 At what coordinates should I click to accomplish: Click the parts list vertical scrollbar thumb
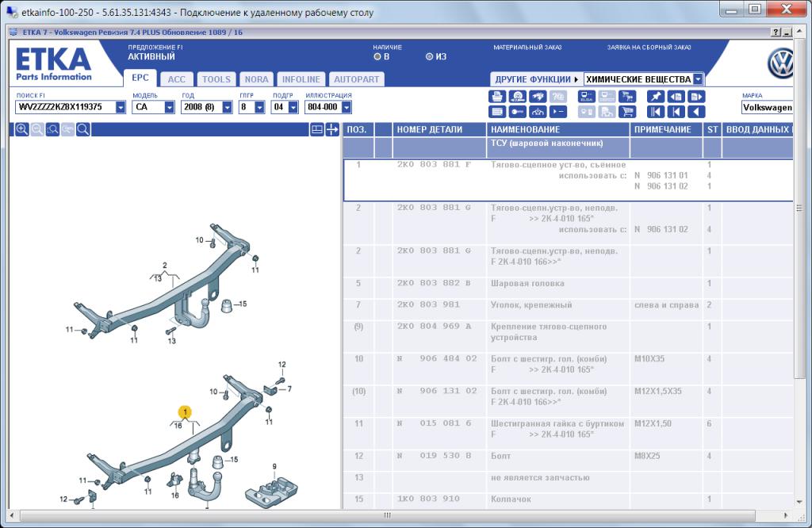point(799,208)
